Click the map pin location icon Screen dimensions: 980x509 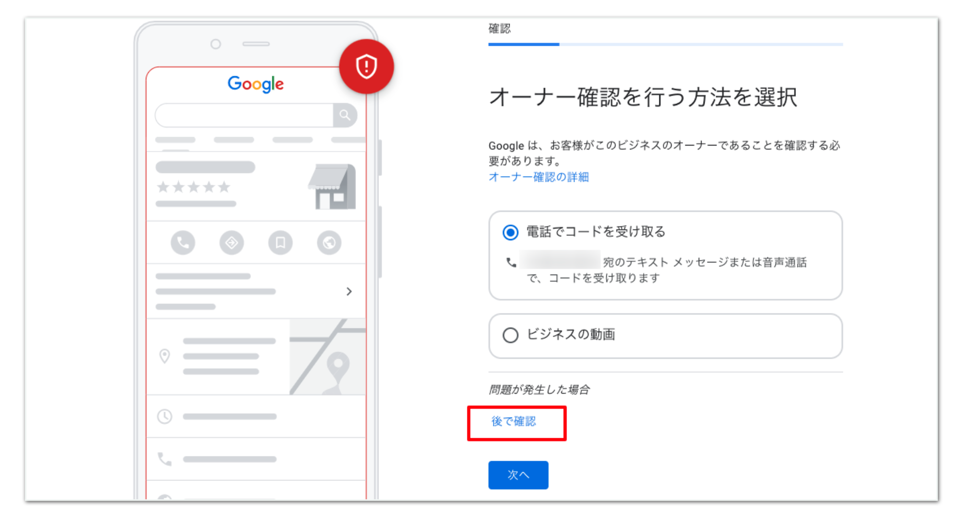[x=164, y=356]
